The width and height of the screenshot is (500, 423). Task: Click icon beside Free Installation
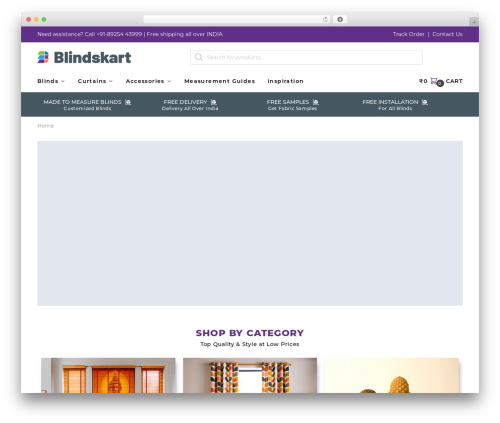pyautogui.click(x=425, y=102)
